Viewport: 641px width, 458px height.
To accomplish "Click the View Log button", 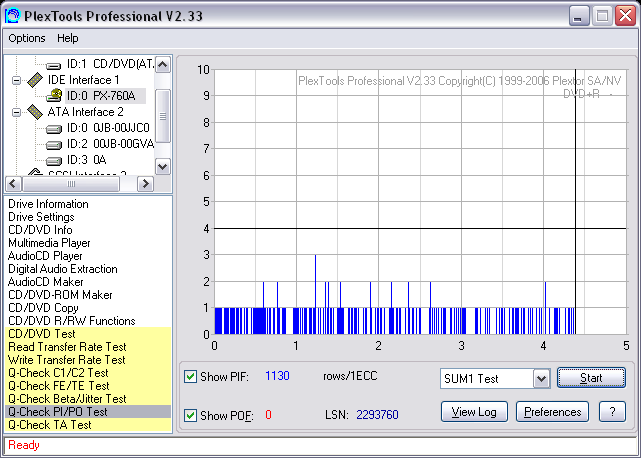I will [x=474, y=412].
